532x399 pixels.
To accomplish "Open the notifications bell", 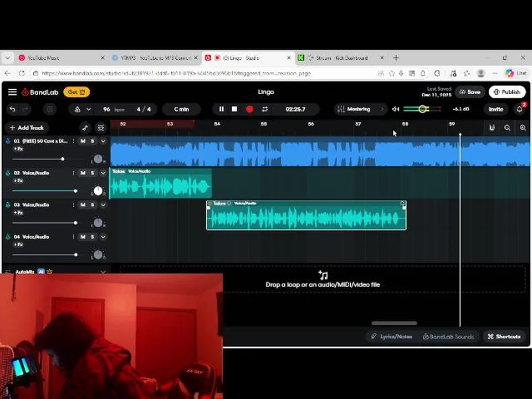I will click(x=519, y=109).
